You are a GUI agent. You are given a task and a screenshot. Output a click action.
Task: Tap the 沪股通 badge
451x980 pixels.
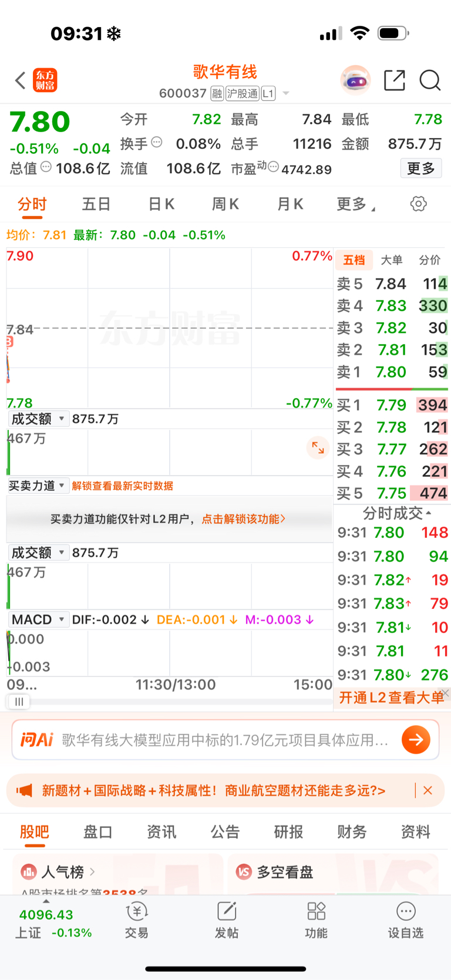click(243, 93)
